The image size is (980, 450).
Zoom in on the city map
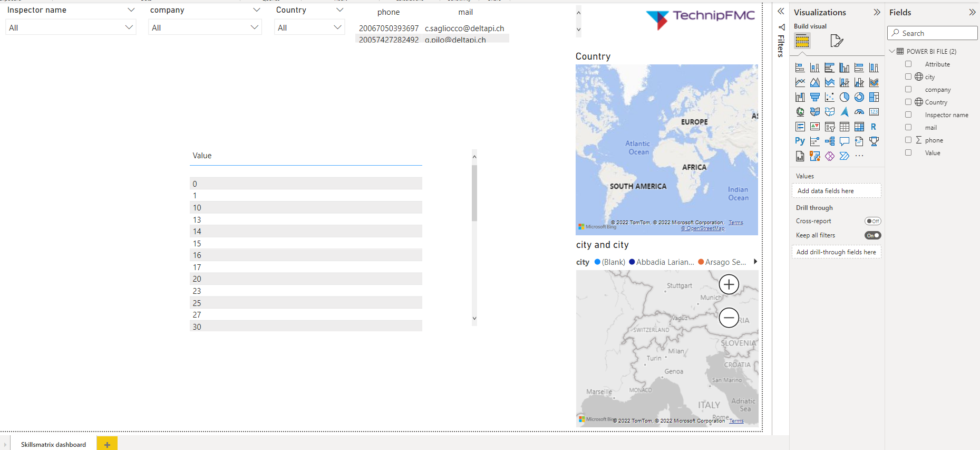pyautogui.click(x=729, y=285)
